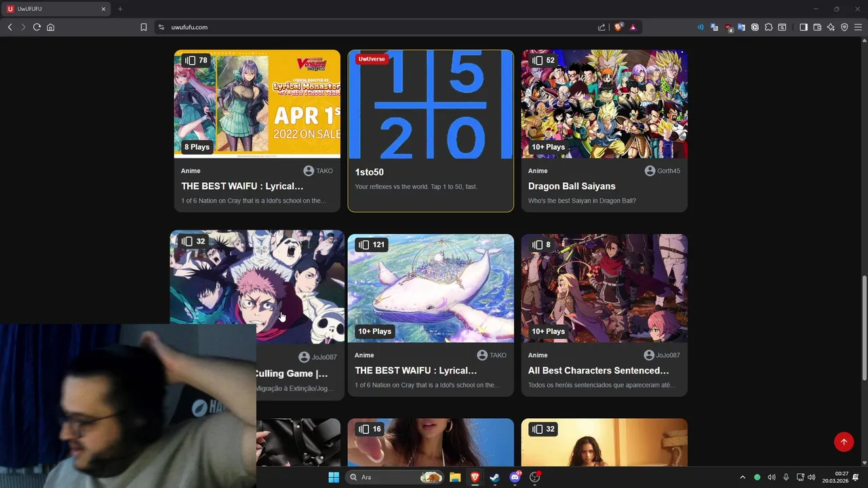The height and width of the screenshot is (488, 868).
Task: Click the Dragon Ball Saiyans title
Action: 572,186
